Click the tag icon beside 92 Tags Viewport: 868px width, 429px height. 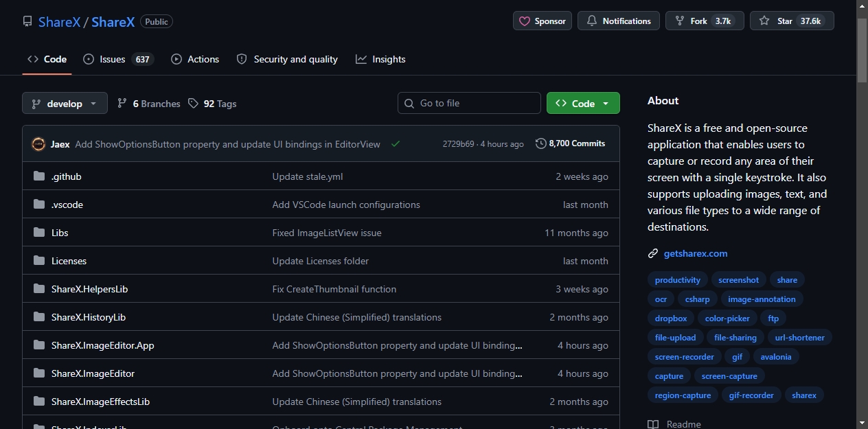coord(193,103)
